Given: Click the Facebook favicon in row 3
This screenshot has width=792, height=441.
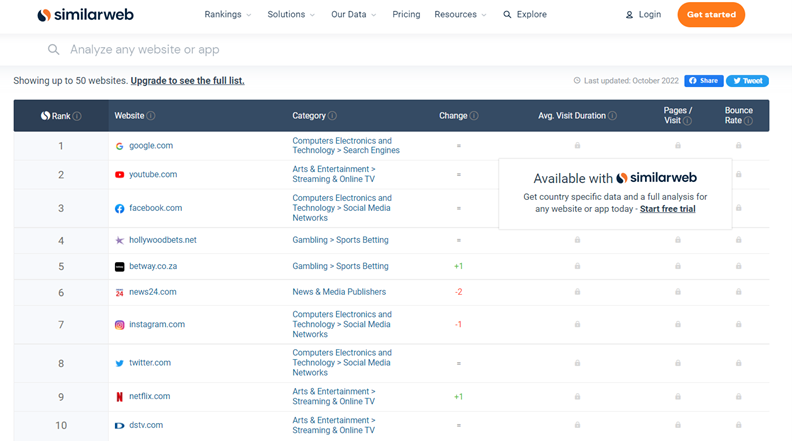Looking at the screenshot, I should [x=119, y=209].
